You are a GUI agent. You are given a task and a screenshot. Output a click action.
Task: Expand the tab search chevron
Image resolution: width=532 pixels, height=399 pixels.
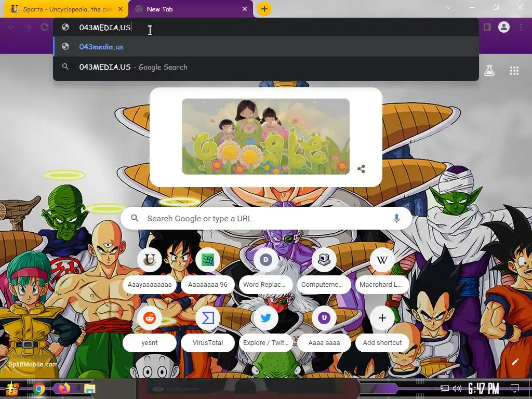pyautogui.click(x=448, y=7)
